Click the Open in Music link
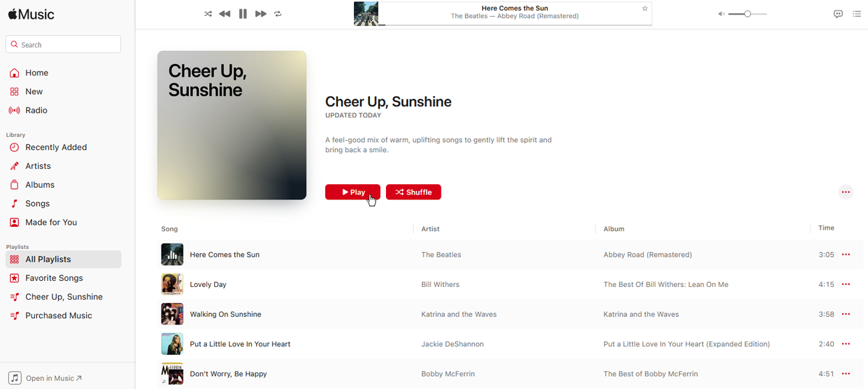The image size is (868, 389). click(45, 378)
